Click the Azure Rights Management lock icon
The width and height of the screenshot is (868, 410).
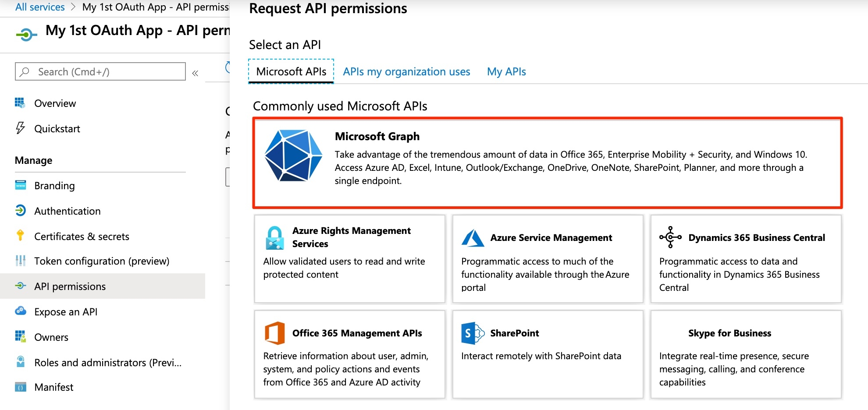tap(275, 238)
